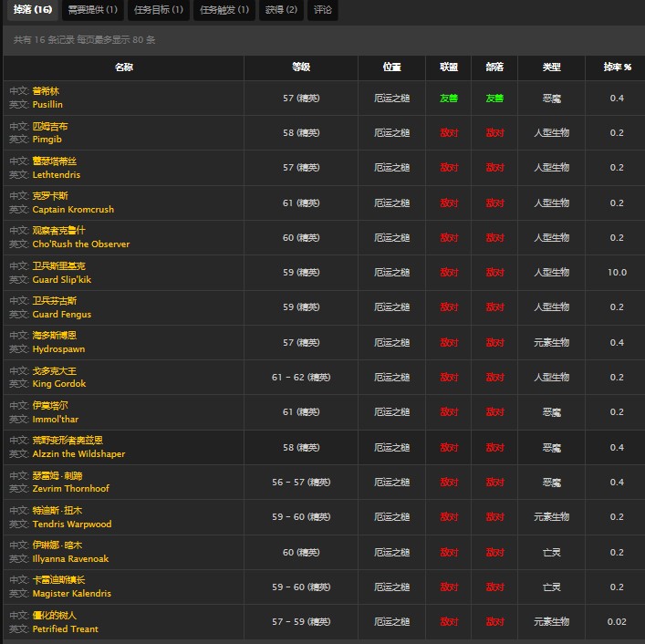Click the 位置 column header
This screenshot has height=644, width=645.
click(392, 68)
